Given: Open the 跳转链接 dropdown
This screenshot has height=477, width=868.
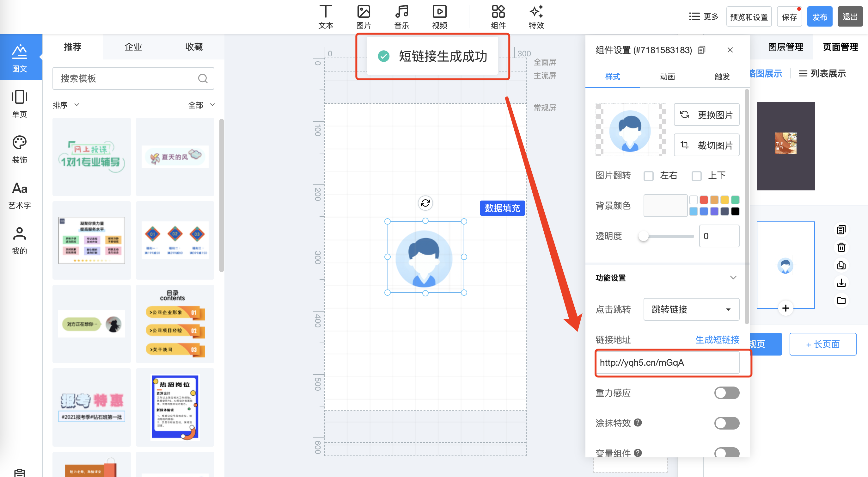Looking at the screenshot, I should tap(691, 309).
